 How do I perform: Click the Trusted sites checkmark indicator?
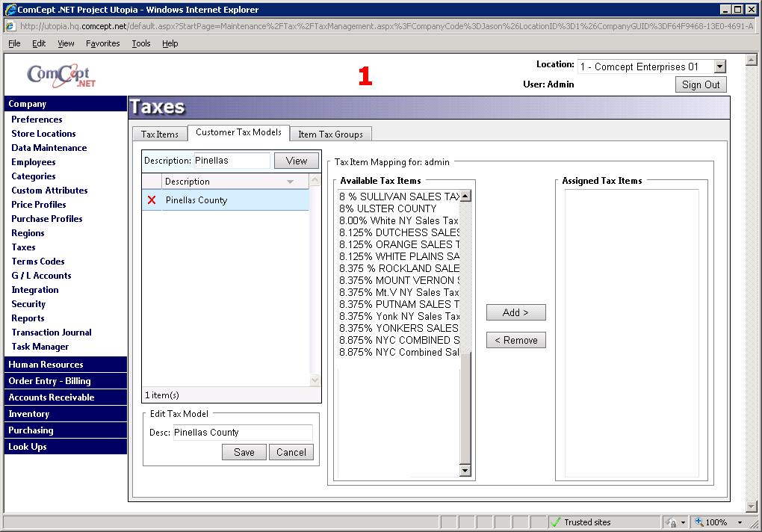[556, 522]
